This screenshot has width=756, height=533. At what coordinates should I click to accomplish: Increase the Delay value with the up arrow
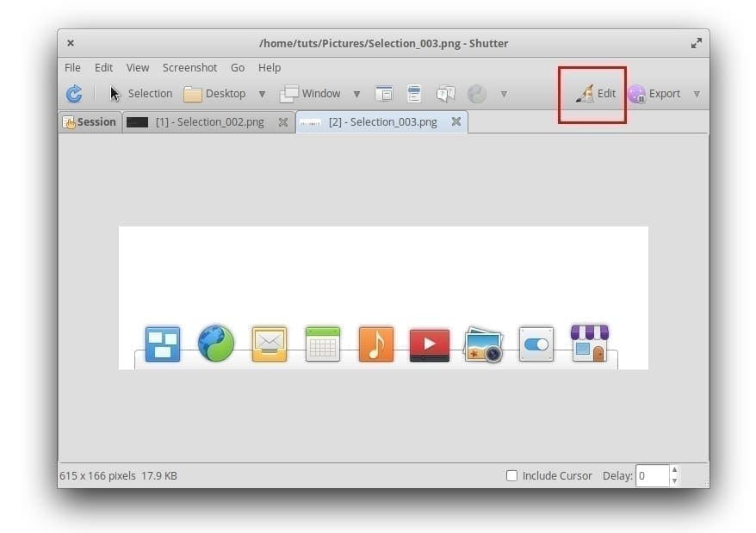pyautogui.click(x=674, y=470)
